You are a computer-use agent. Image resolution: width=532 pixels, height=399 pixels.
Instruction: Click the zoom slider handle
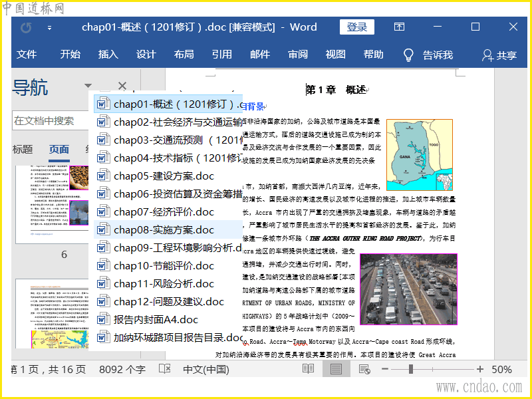pos(411,369)
